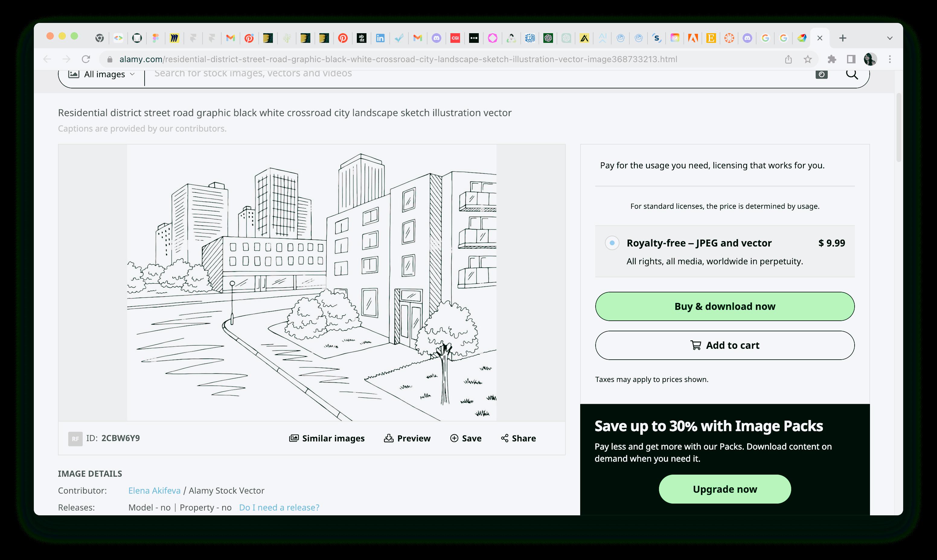Bookmark this page with star icon
This screenshot has width=937, height=560.
coord(807,59)
